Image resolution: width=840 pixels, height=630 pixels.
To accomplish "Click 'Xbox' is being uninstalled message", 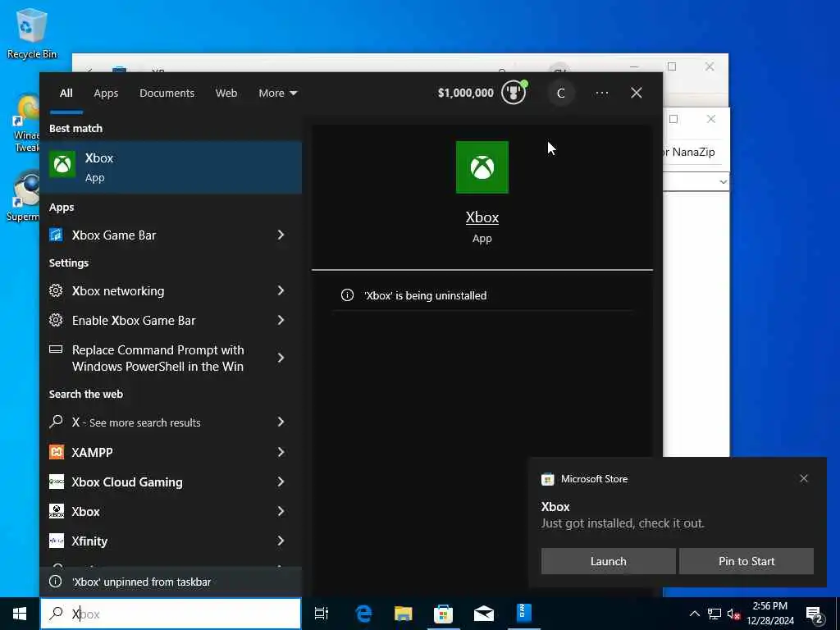I will point(425,295).
